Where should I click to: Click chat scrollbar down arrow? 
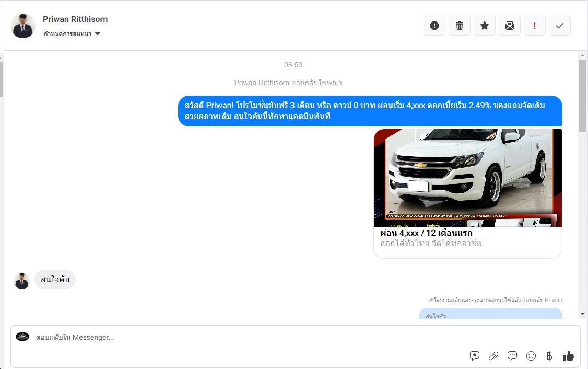tap(582, 314)
